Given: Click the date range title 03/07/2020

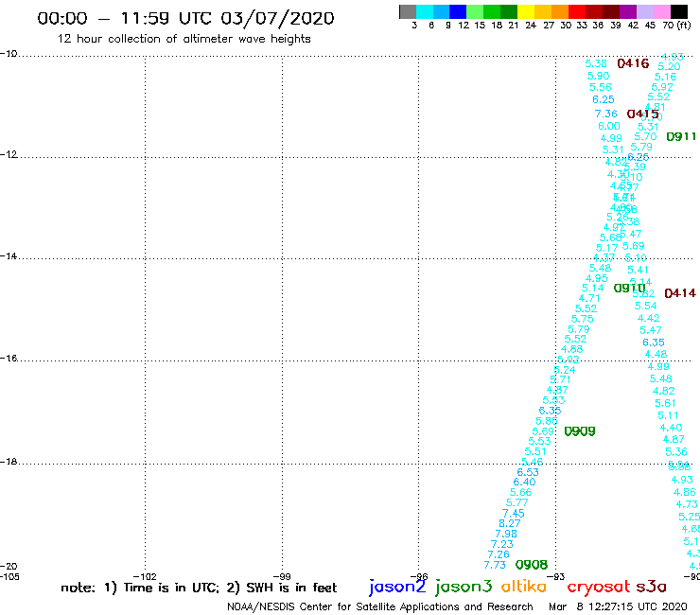Looking at the screenshot, I should click(277, 18).
